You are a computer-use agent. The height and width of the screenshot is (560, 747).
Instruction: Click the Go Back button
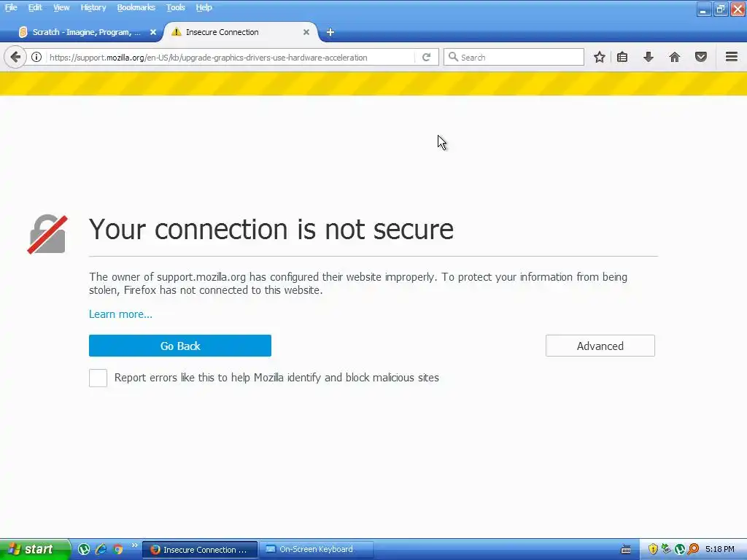[180, 346]
